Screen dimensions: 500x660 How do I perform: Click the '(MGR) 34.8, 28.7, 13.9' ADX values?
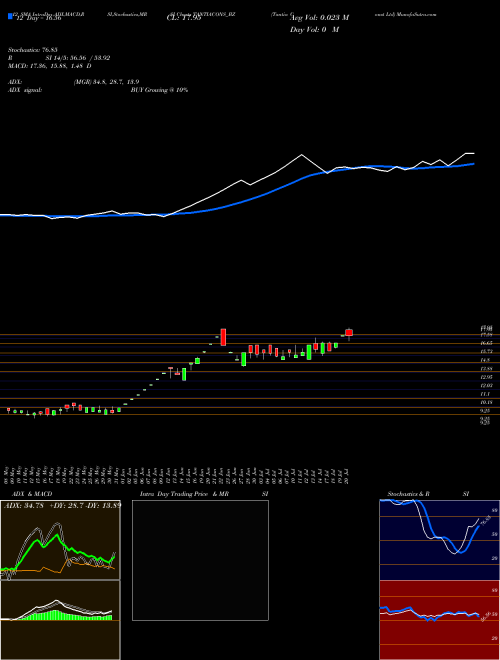106,82
